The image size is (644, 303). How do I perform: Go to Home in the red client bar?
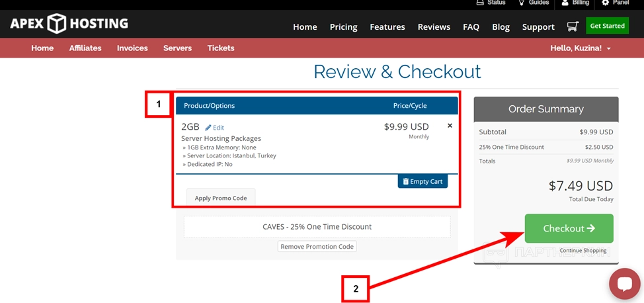tap(42, 48)
